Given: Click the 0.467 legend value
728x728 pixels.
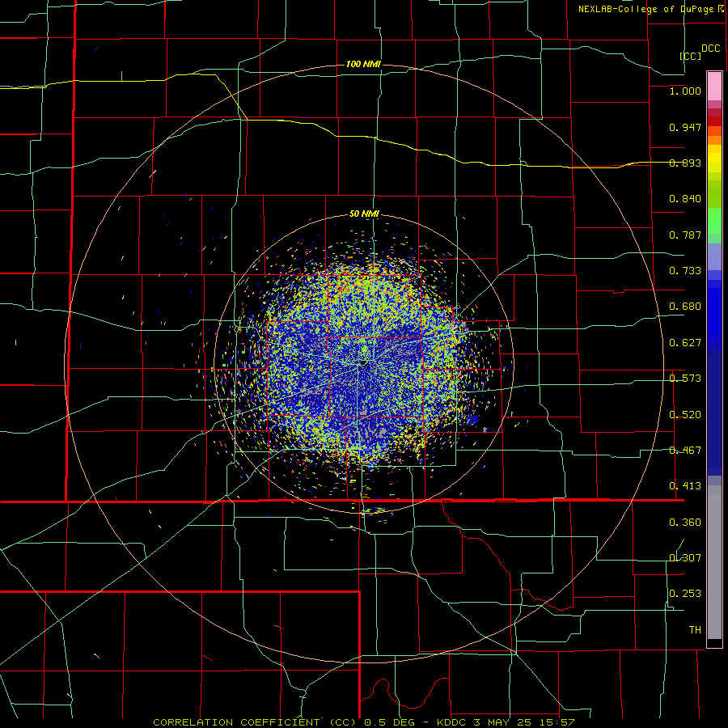Looking at the screenshot, I should click(x=685, y=451).
